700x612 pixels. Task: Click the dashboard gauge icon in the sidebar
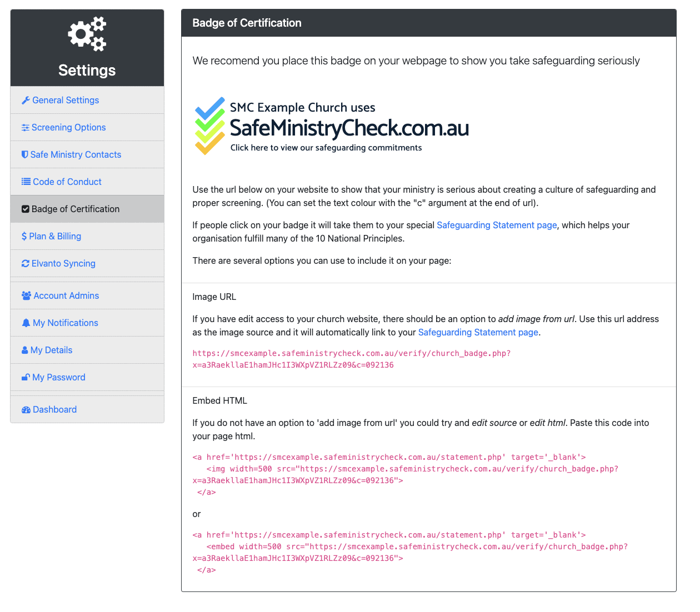[26, 409]
